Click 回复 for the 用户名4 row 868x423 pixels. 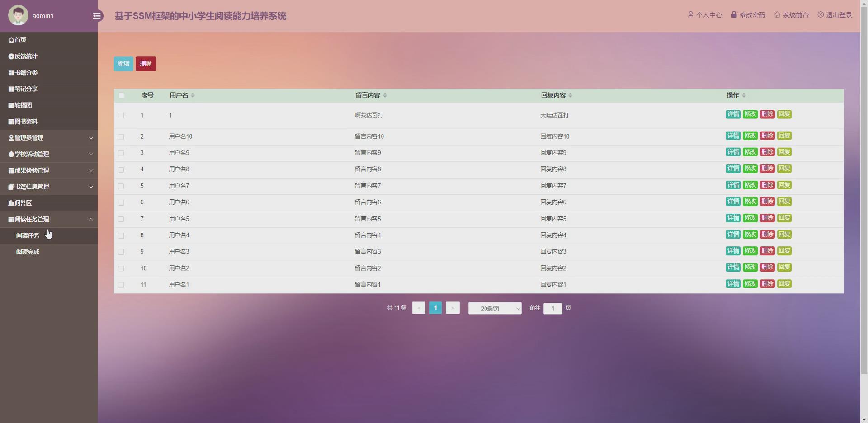pos(784,235)
